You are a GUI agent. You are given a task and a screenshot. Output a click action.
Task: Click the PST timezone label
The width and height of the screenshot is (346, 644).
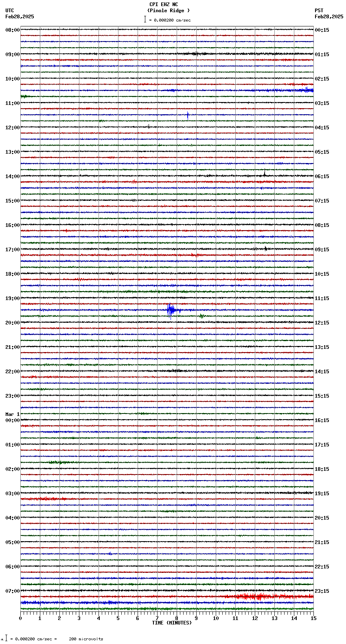tap(319, 11)
